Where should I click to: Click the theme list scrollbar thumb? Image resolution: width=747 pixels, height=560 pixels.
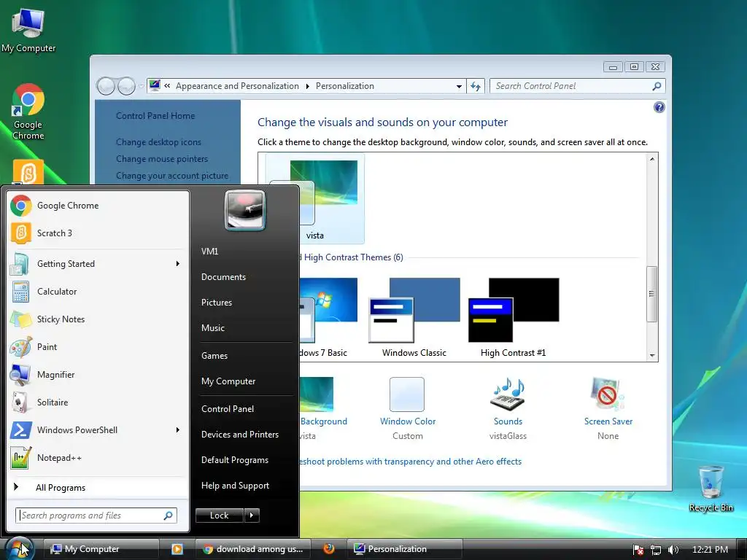point(651,294)
